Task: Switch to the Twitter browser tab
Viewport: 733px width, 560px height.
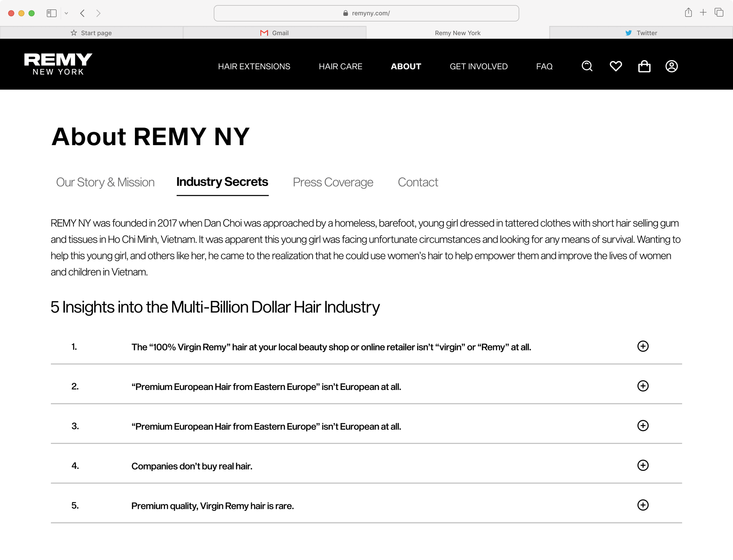Action: [x=641, y=33]
